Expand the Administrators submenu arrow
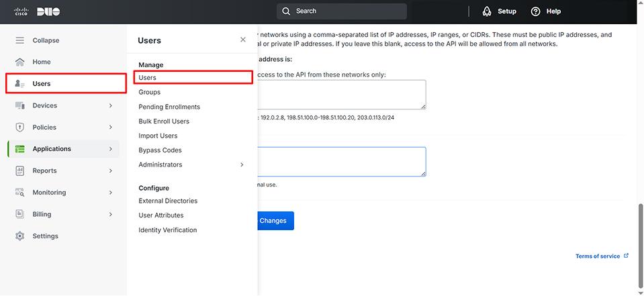Viewport: 644px width, 296px height. point(242,164)
